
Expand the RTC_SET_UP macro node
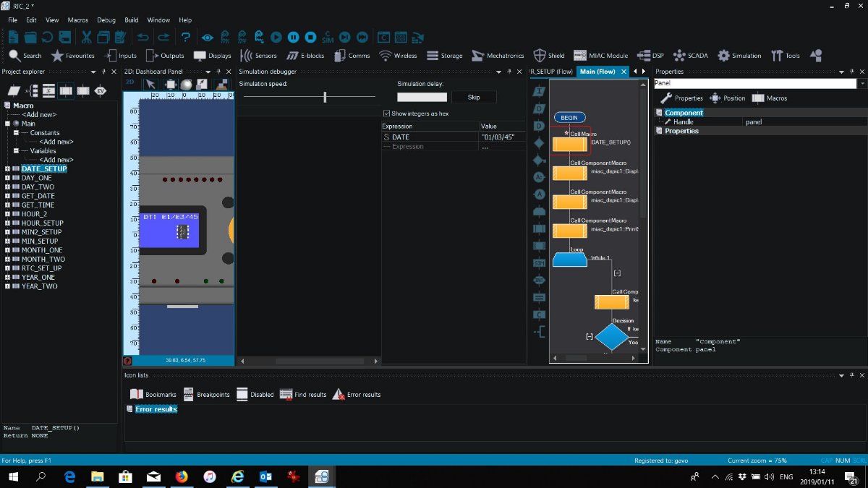(x=7, y=268)
